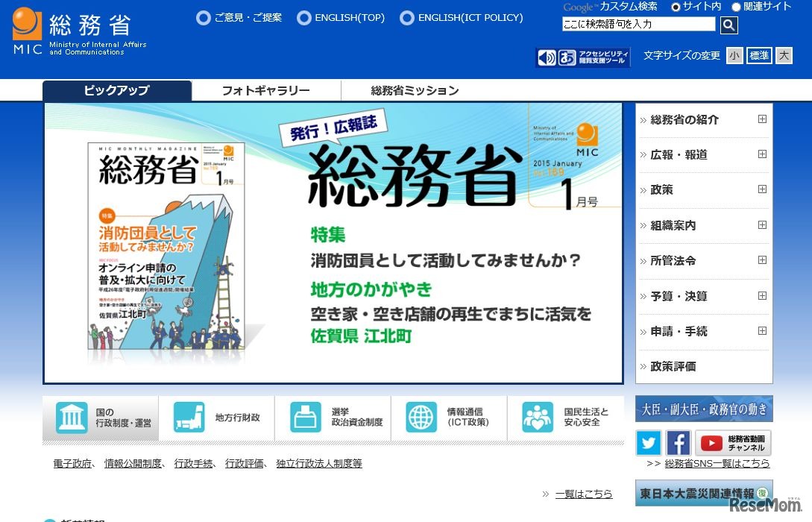The image size is (812, 522).
Task: Click the circle icon beside ご意見・ご提案
Action: (203, 18)
